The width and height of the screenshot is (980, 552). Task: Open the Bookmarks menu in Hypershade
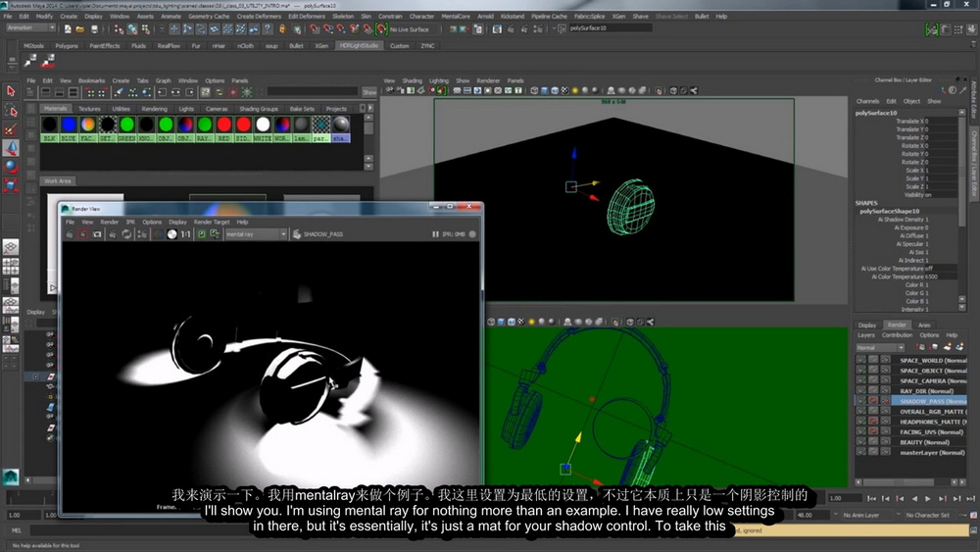coord(91,80)
